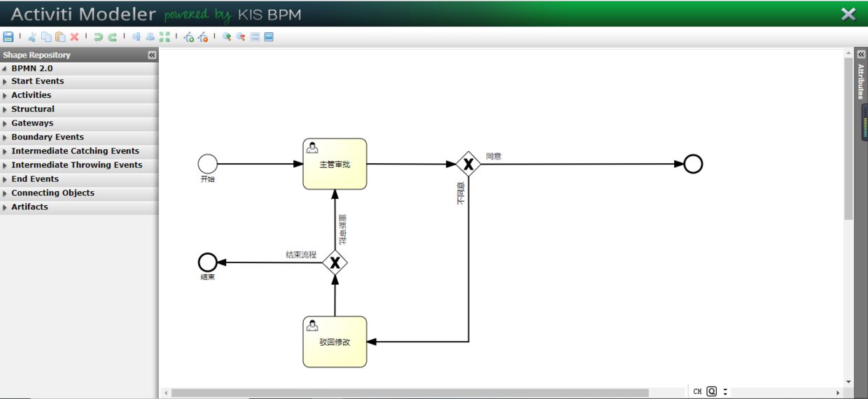Viewport: 868px width, 399px height.
Task: Click the canvas scroll-right arrow
Action: click(838, 393)
